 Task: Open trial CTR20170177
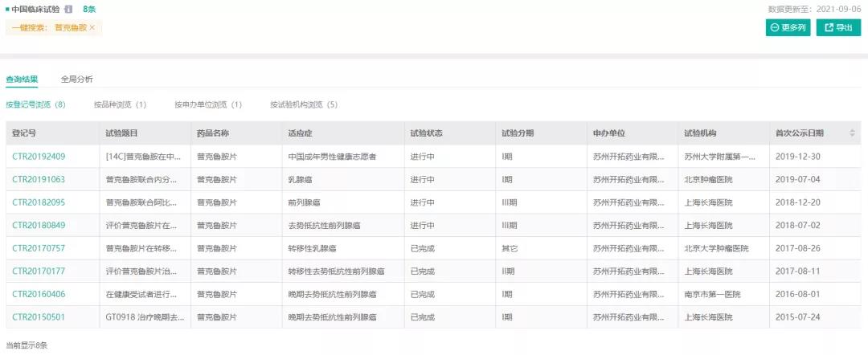(x=39, y=271)
